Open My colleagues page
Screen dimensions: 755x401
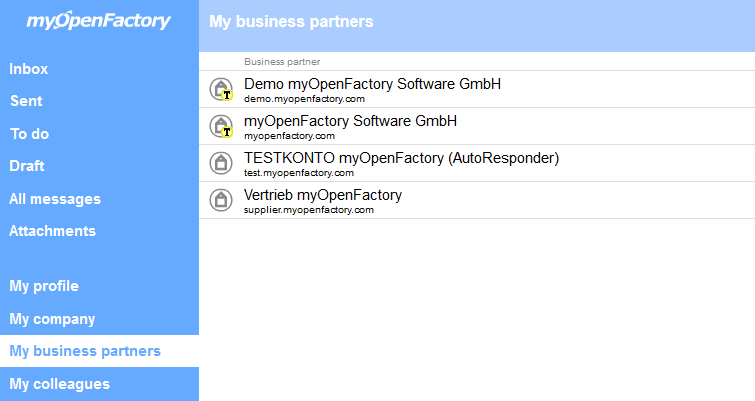[x=60, y=384]
